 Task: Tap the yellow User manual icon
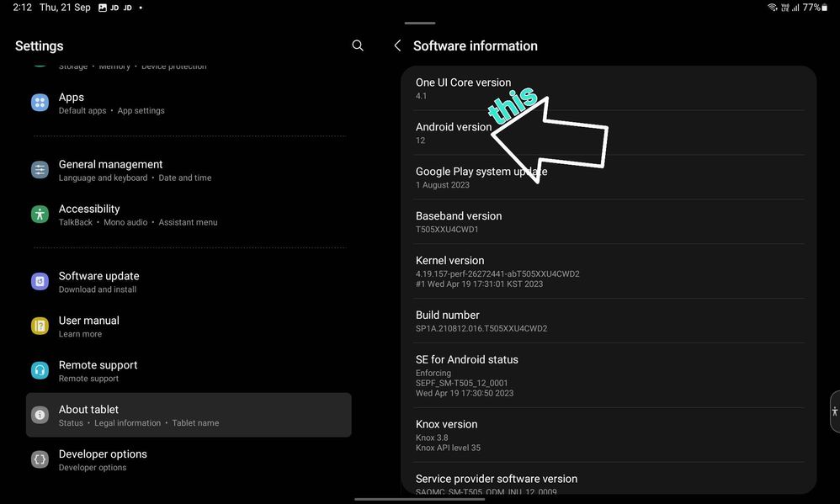(40, 326)
